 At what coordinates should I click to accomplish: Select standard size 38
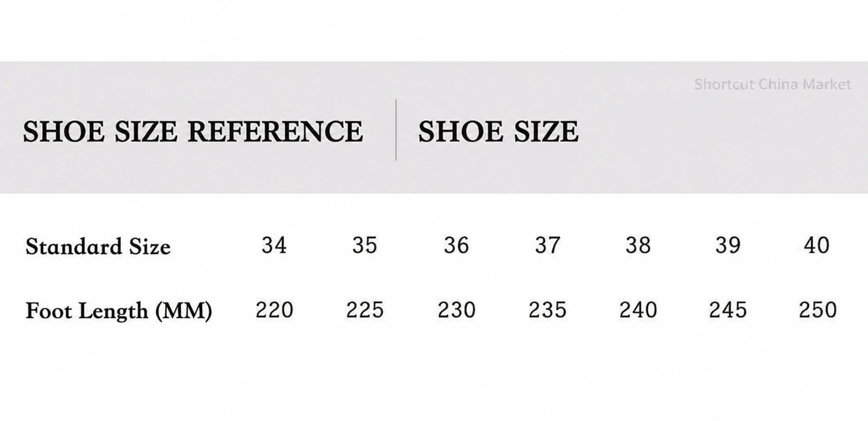click(638, 245)
